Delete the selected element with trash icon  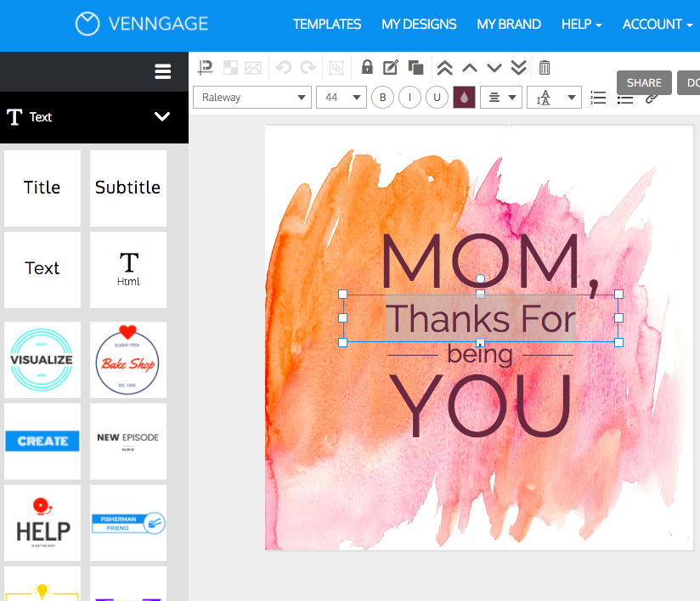545,67
